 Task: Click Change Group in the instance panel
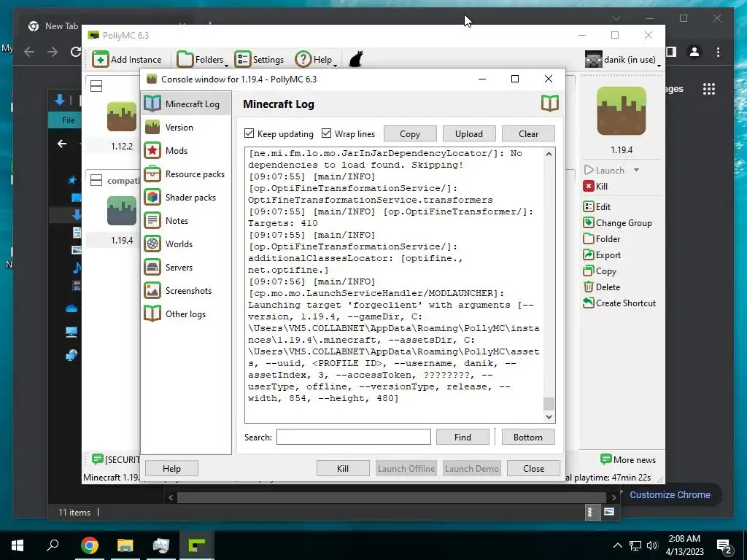pos(617,223)
